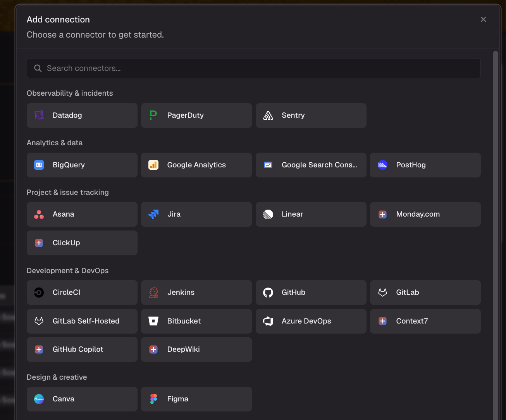Click the GitHub Copilot plus icon

(39, 349)
